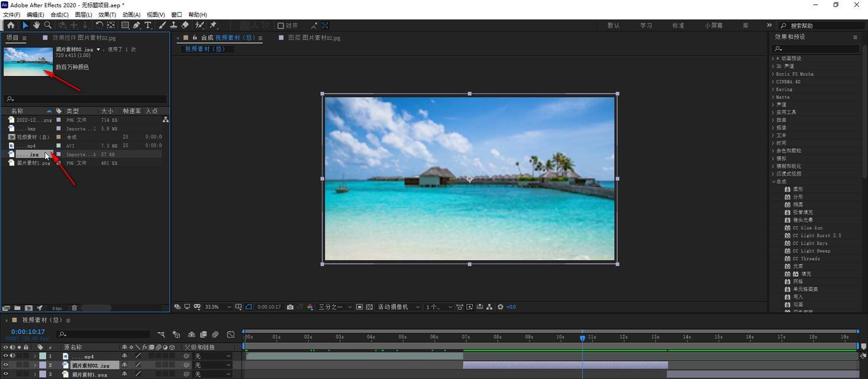Create a new composition from Project panel

(x=28, y=308)
